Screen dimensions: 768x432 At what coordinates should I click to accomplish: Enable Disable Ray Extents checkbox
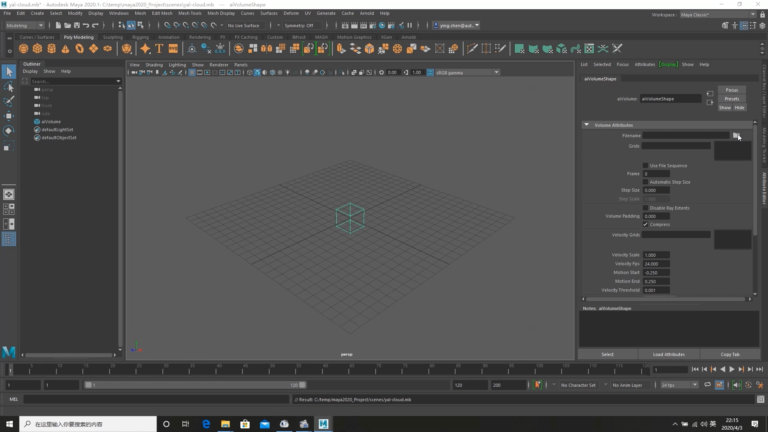pos(645,208)
